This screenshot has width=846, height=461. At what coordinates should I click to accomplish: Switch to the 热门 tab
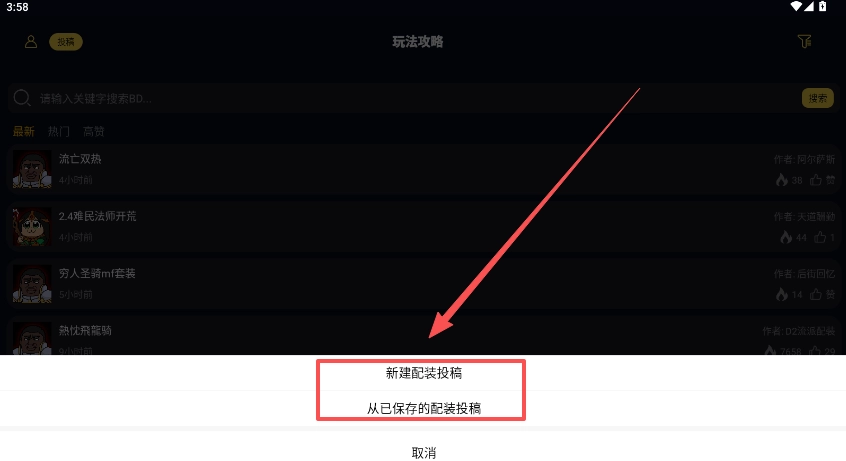click(59, 131)
